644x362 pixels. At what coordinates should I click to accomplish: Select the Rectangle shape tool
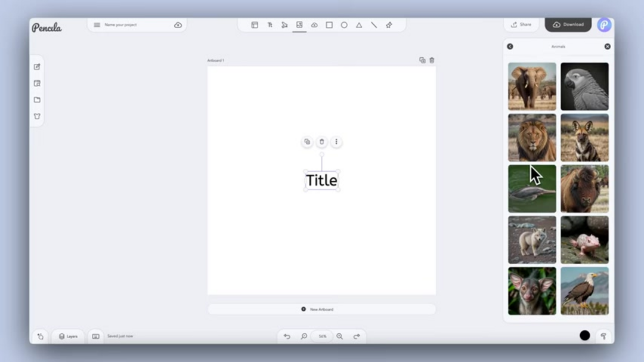click(329, 25)
